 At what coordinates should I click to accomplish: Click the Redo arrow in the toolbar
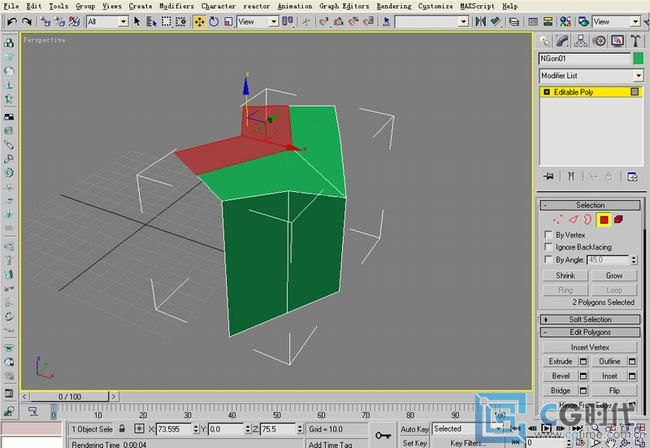pyautogui.click(x=27, y=21)
